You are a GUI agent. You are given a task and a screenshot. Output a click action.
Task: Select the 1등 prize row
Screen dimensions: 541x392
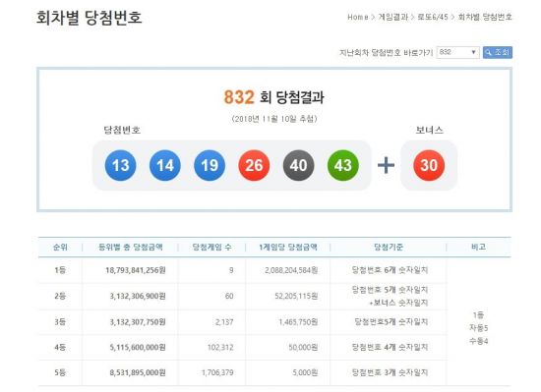[243, 270]
